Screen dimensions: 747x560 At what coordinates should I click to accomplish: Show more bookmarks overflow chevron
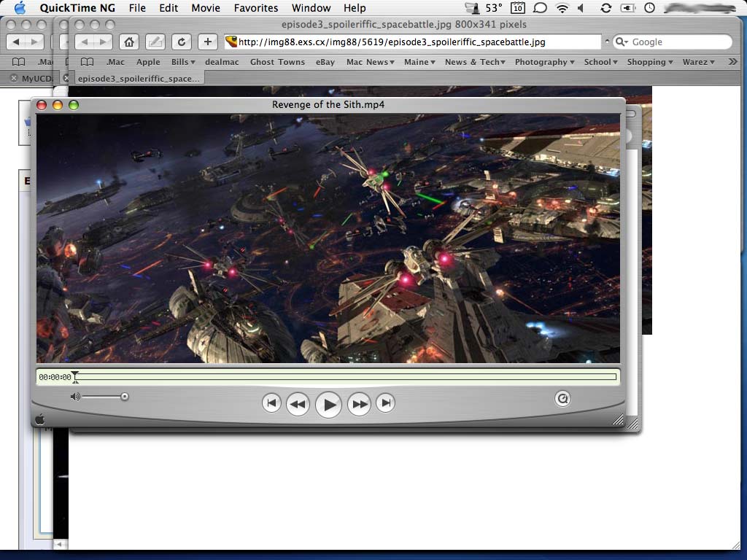coord(733,62)
